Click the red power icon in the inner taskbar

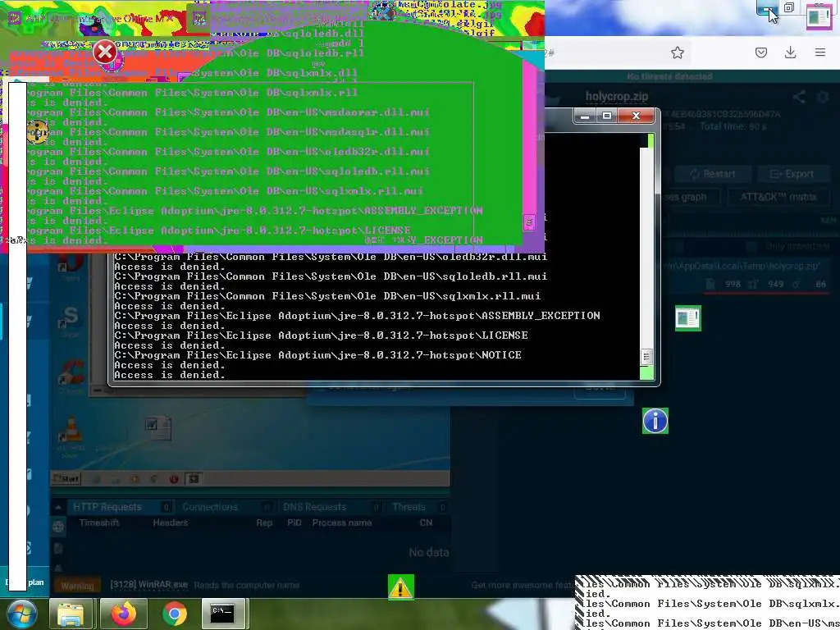[x=174, y=479]
